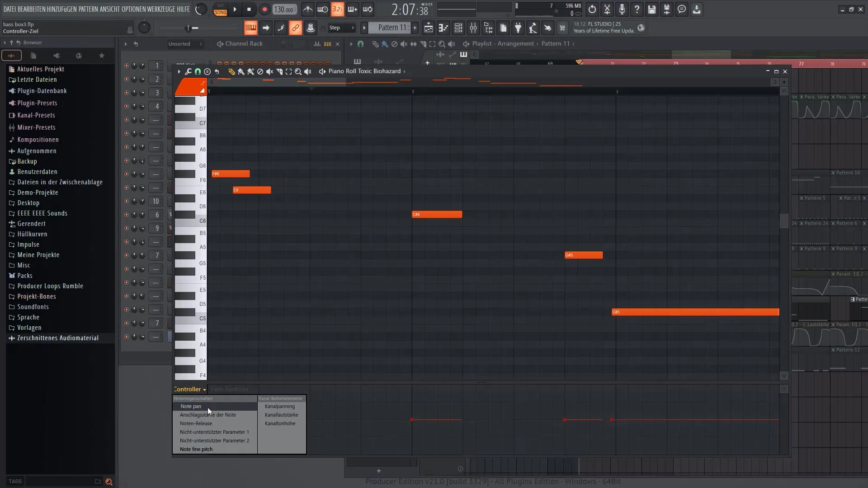868x488 pixels.
Task: Click the browser search magnifier icon
Action: [109, 482]
